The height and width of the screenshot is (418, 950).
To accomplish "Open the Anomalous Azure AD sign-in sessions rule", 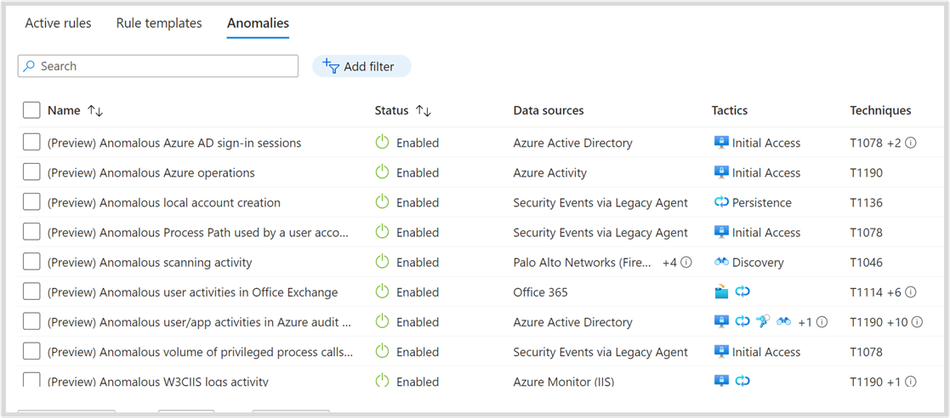I will point(174,143).
